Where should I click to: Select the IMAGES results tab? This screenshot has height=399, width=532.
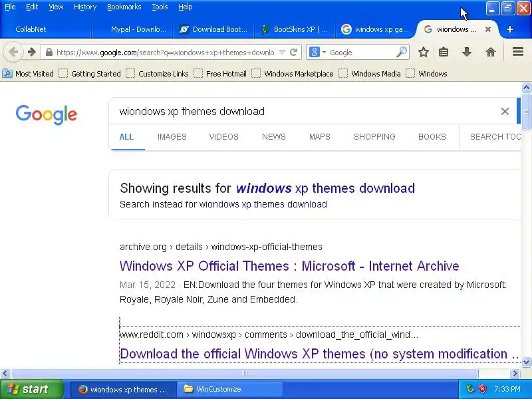point(172,137)
